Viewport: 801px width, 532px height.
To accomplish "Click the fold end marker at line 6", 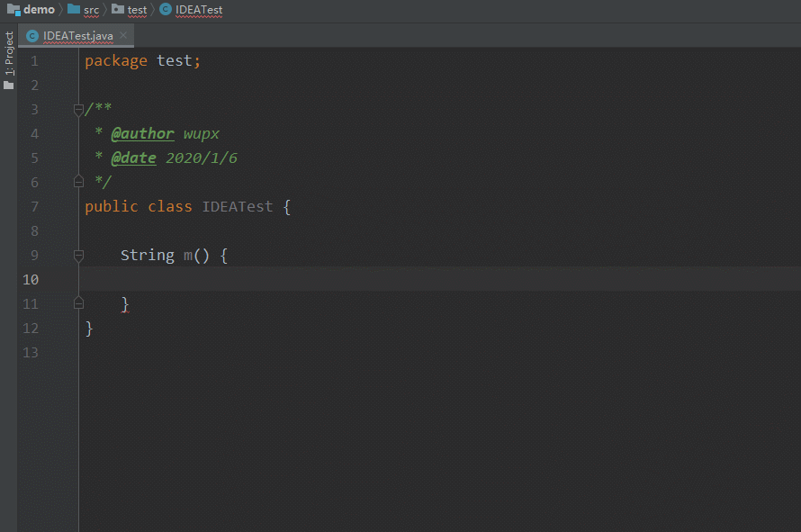I will [78, 182].
